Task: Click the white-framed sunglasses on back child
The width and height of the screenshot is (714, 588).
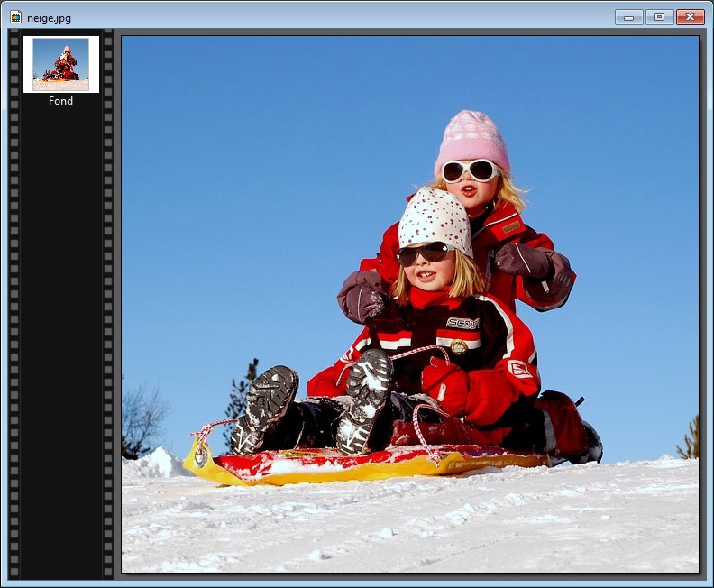Action: [x=470, y=170]
